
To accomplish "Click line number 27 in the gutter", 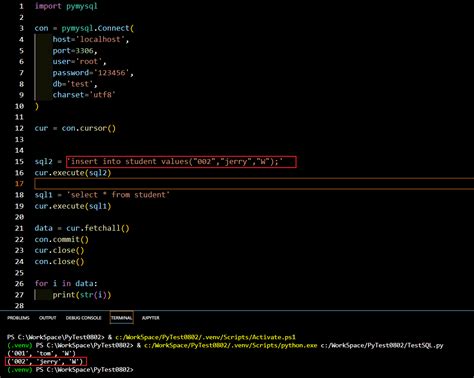I will coord(19,295).
